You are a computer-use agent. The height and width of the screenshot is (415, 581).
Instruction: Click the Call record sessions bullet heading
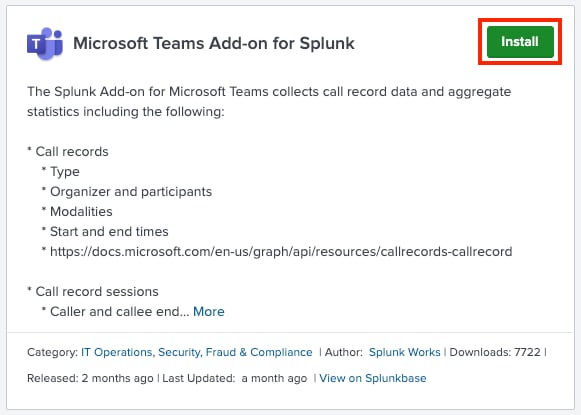pyautogui.click(x=97, y=292)
